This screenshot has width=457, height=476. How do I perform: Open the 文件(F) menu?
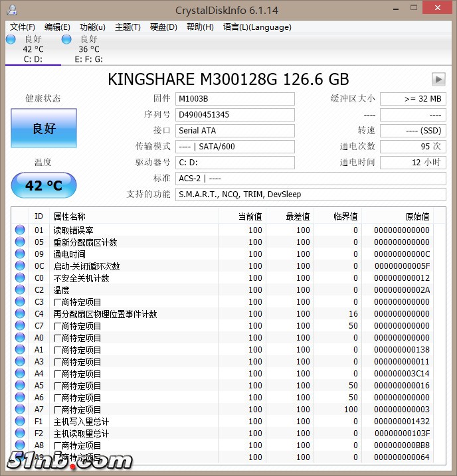tap(22, 27)
